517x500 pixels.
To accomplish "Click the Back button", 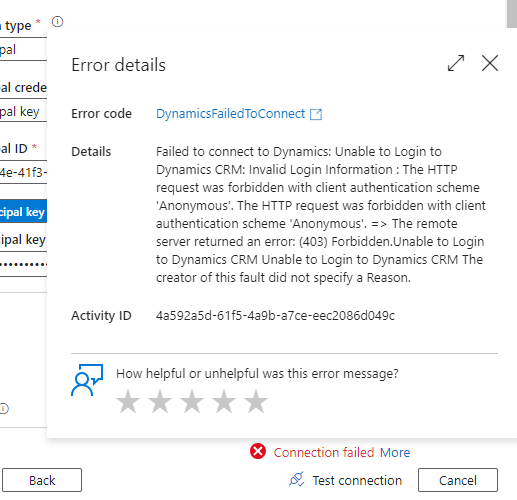I will point(42,480).
